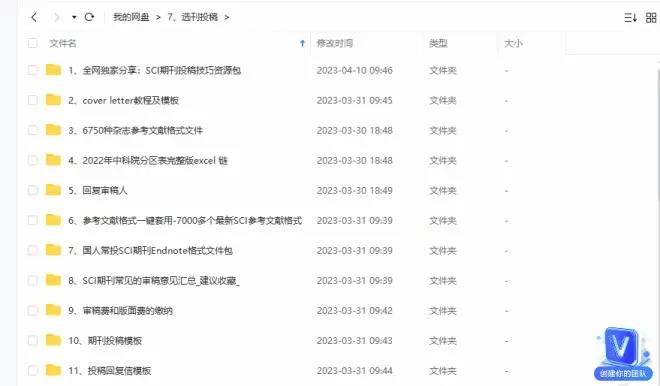The height and width of the screenshot is (386, 660).
Task: Open the sort order options icon
Action: coord(630,17)
